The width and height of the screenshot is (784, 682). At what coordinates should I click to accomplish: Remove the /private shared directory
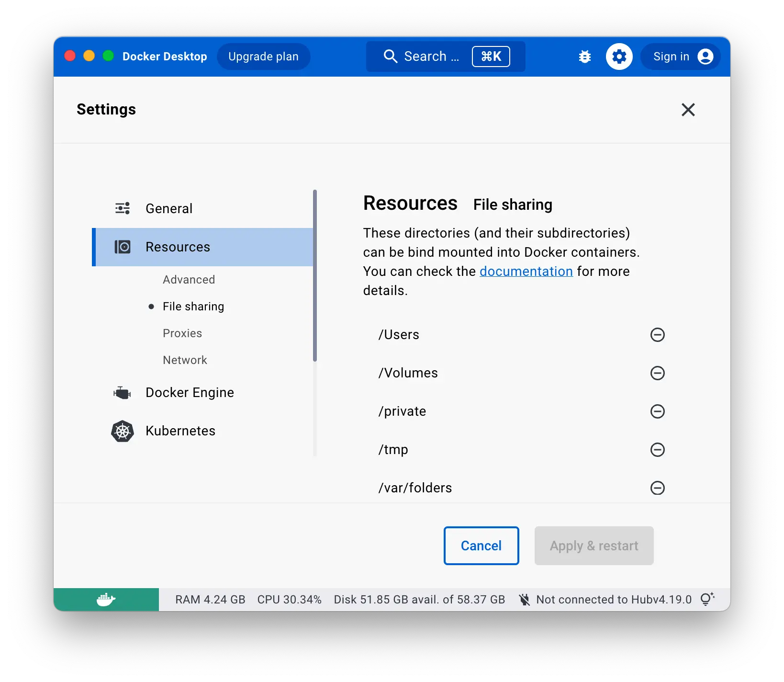point(658,411)
